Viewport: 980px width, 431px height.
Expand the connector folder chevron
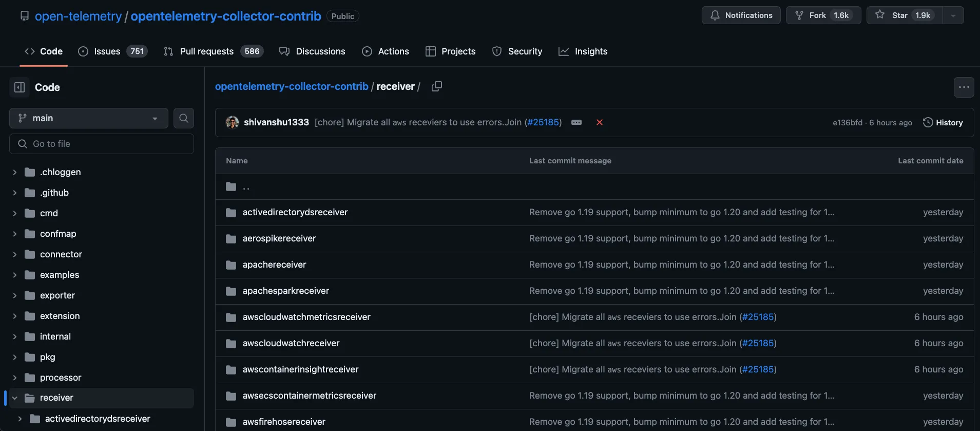[15, 254]
